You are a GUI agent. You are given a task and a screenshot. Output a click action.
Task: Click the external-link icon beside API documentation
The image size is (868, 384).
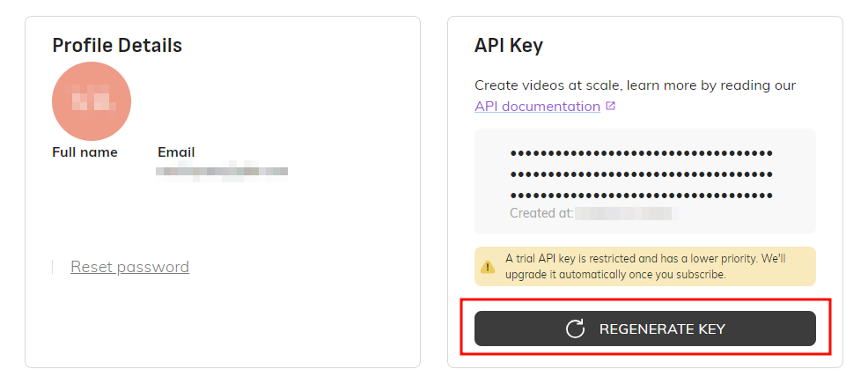pos(611,107)
